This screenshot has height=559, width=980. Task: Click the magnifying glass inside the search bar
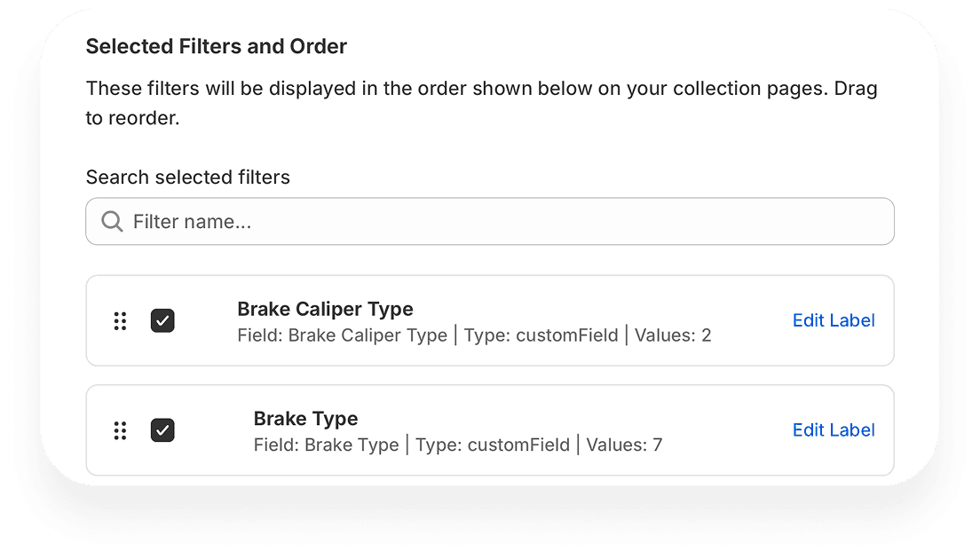click(111, 221)
